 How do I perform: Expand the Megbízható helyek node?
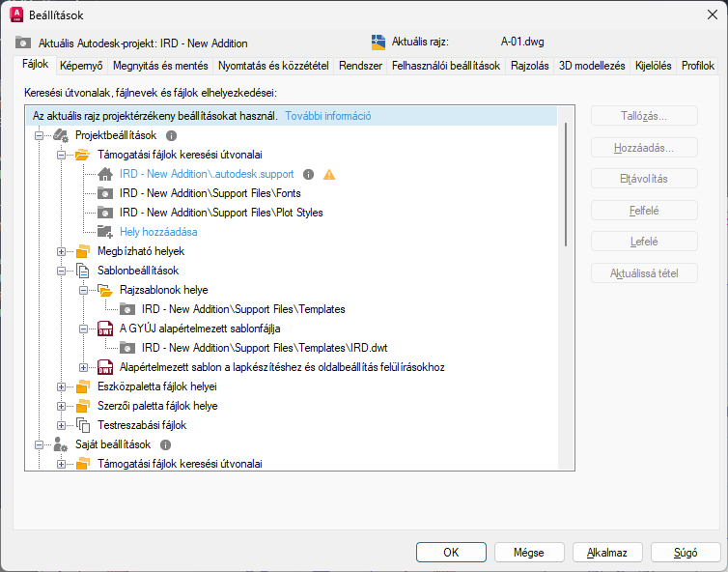(62, 251)
